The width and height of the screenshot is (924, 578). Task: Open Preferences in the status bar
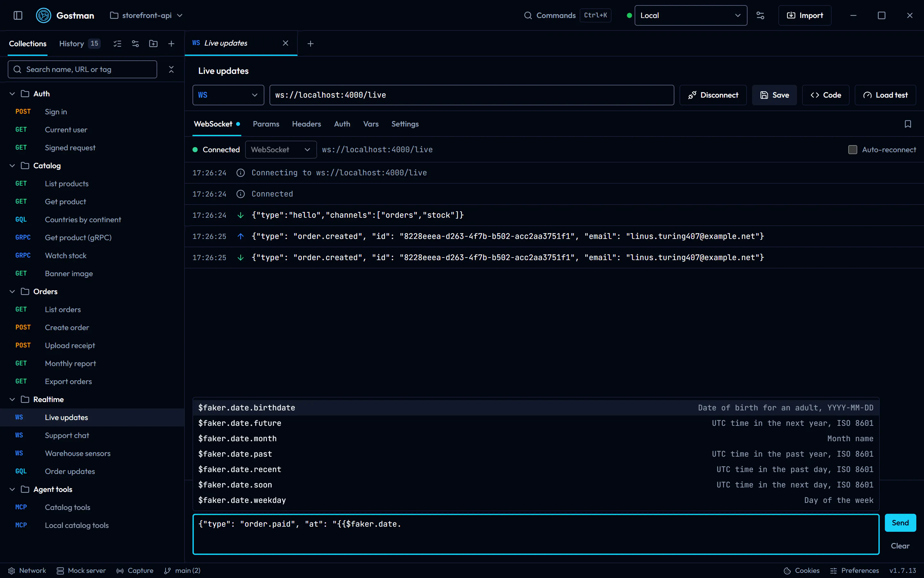coord(854,570)
